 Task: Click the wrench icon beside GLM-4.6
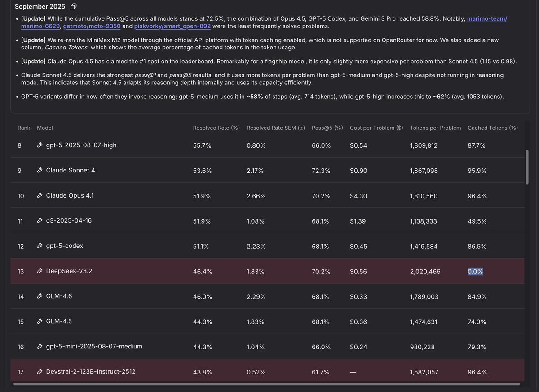[x=40, y=296]
